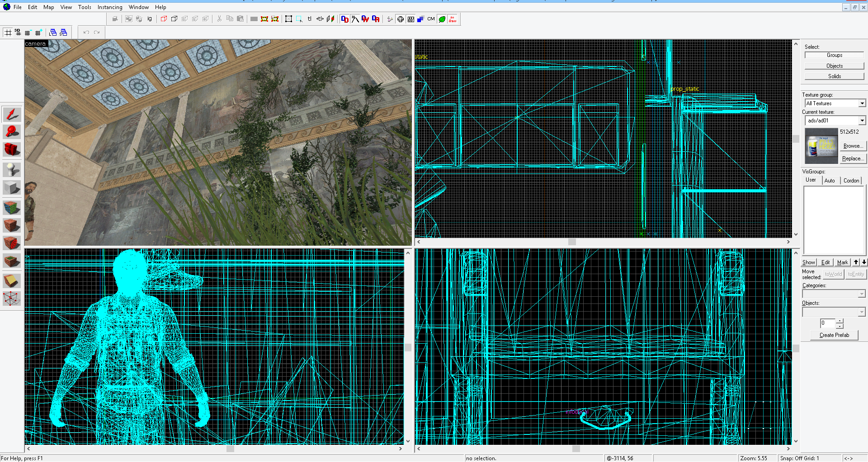
Task: Click the texture preview thumbnail
Action: pos(821,146)
